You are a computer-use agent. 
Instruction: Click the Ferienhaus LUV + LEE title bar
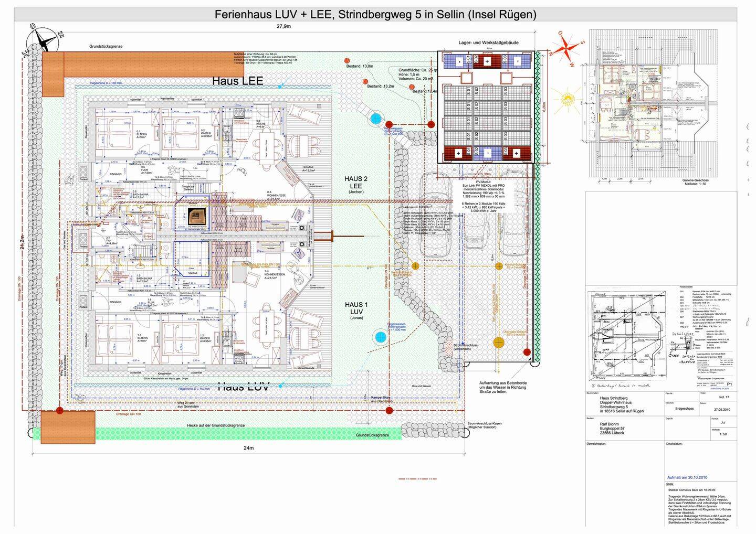click(x=375, y=15)
